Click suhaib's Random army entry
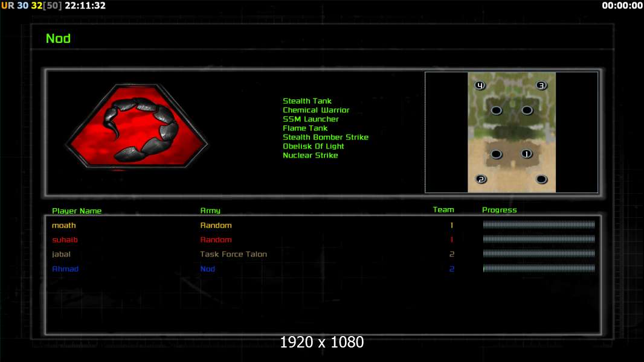Screen dimensions: 644x362 216,240
